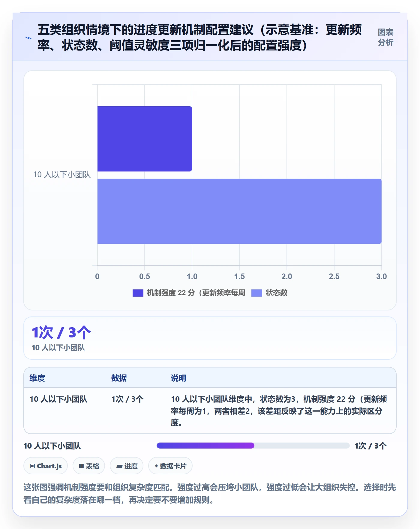
Task: Click the 10 人以下小团队 progress row label
Action: click(x=52, y=446)
